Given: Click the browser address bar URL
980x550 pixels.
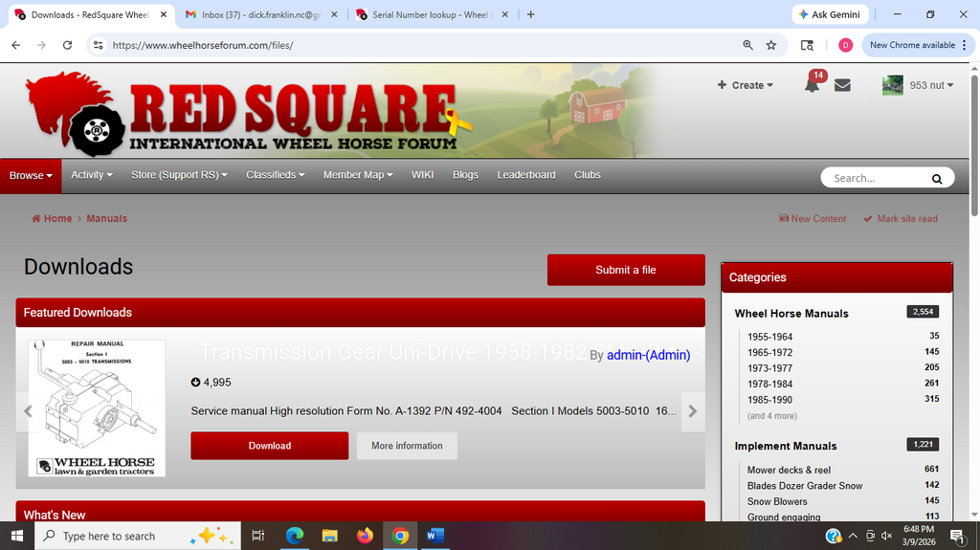Looking at the screenshot, I should (x=203, y=45).
